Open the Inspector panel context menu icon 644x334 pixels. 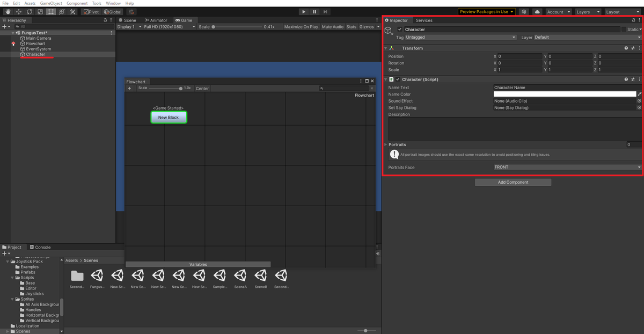pos(639,20)
